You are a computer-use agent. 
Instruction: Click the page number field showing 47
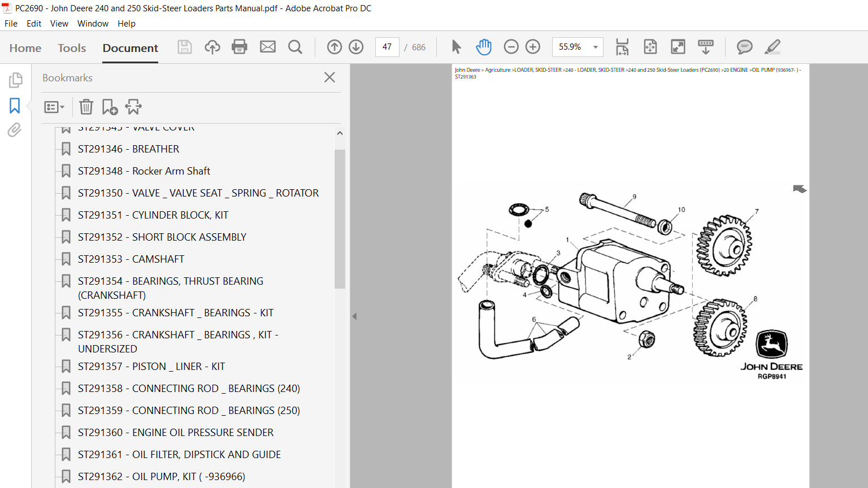point(387,47)
